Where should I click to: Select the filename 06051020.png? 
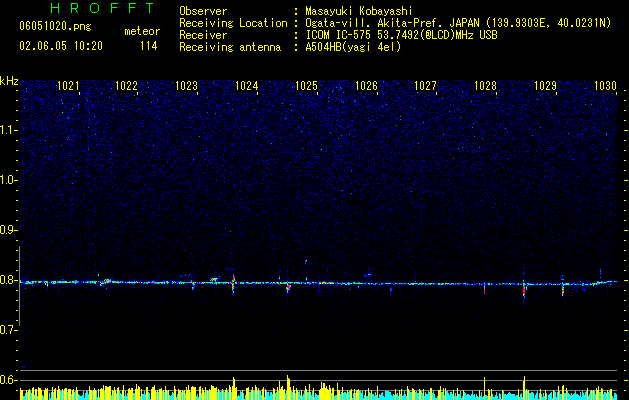click(55, 26)
